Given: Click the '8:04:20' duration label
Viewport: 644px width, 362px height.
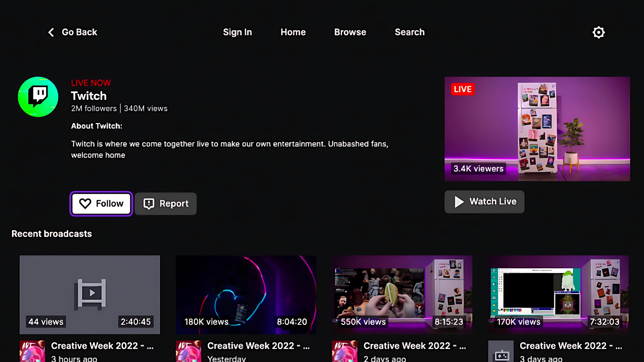Looking at the screenshot, I should 292,322.
